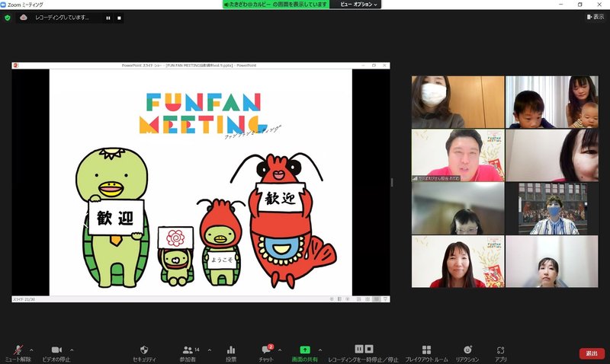Click the red Leave (退出) button

coord(592,353)
